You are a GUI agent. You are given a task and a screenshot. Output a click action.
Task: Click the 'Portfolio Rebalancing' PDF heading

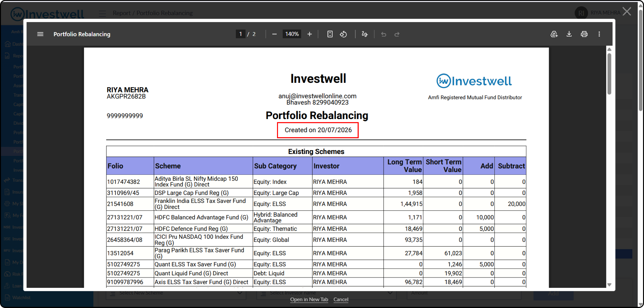[x=317, y=116]
